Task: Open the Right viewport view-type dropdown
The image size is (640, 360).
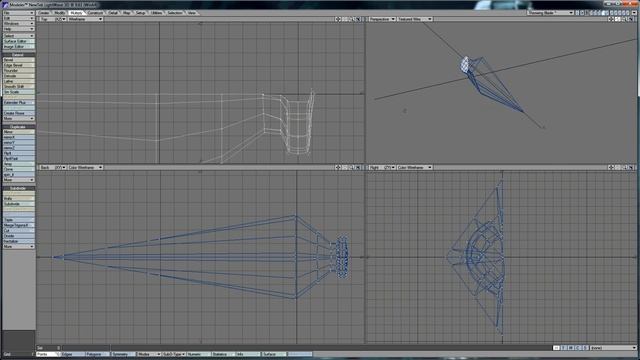Action: (382, 167)
